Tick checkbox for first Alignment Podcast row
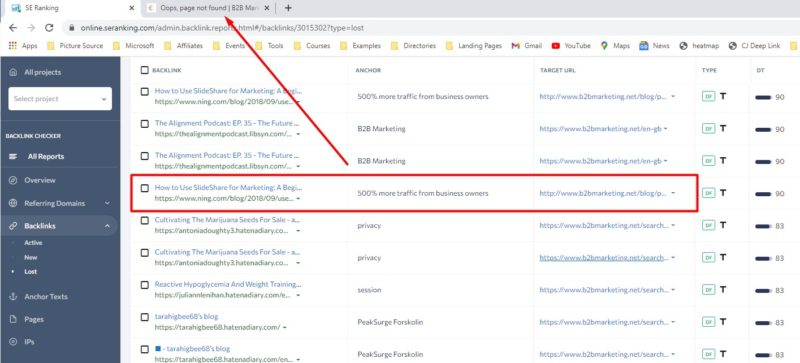Screen dimensions: 800x363 tap(145, 124)
